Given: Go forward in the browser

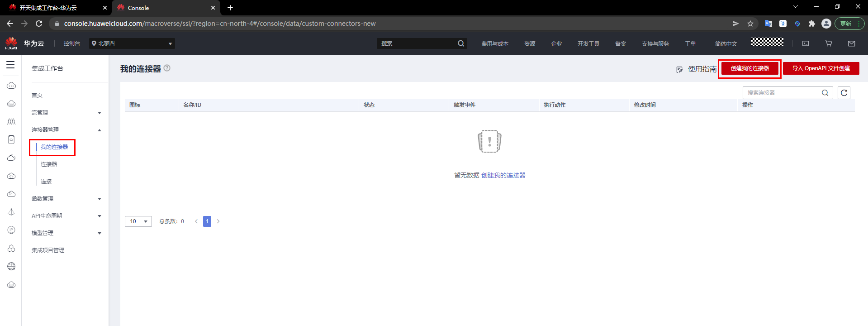Looking at the screenshot, I should [x=24, y=24].
